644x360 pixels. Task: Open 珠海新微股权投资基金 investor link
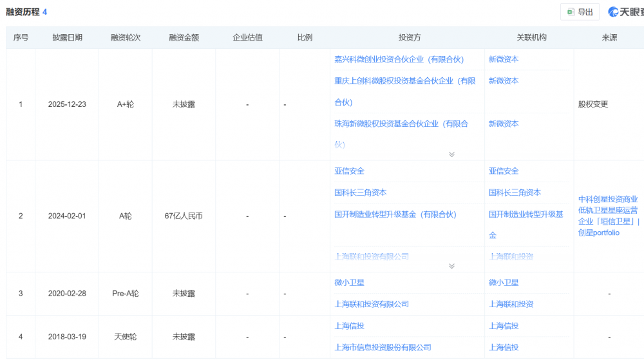[401, 124]
